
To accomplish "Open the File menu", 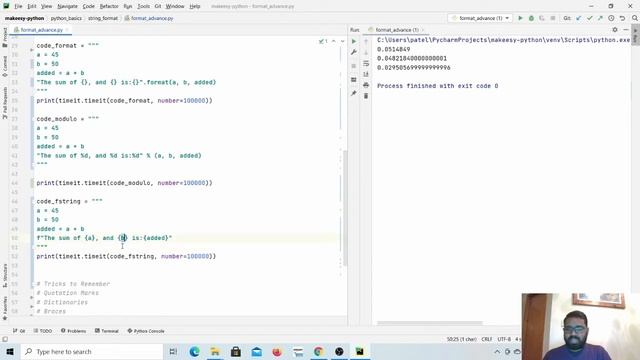I will tap(18, 7).
